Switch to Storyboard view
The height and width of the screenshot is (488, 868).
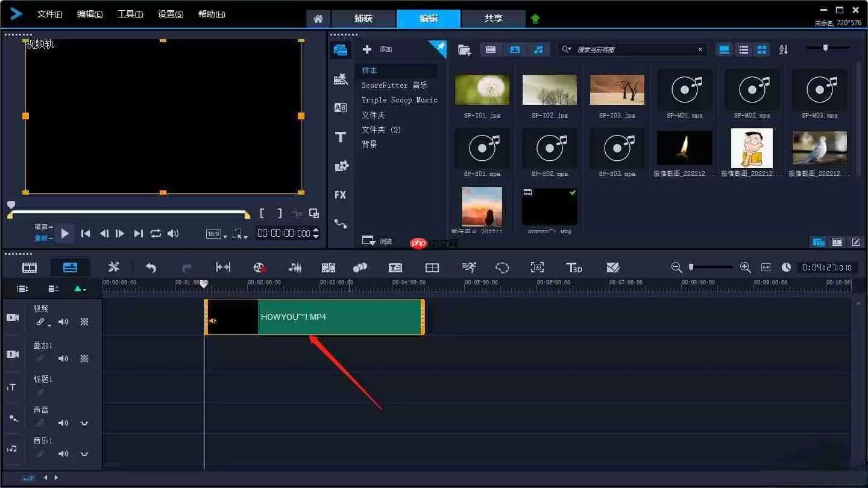click(x=30, y=267)
